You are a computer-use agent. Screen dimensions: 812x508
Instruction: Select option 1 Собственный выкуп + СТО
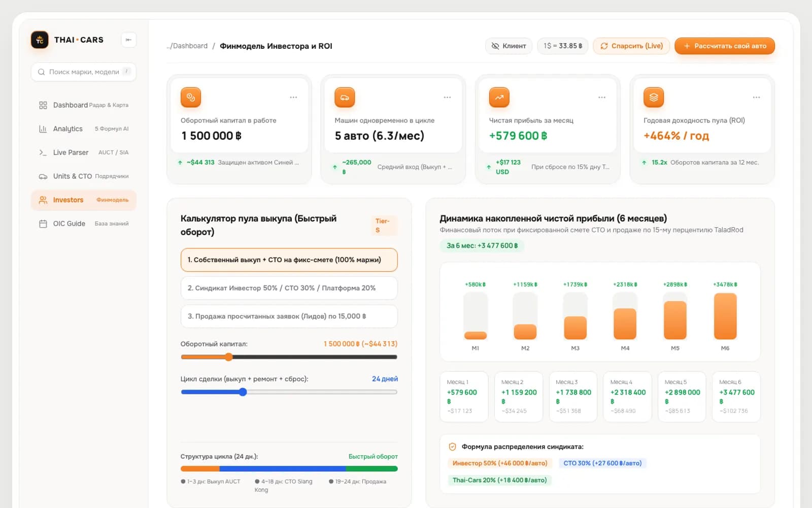[x=289, y=260]
